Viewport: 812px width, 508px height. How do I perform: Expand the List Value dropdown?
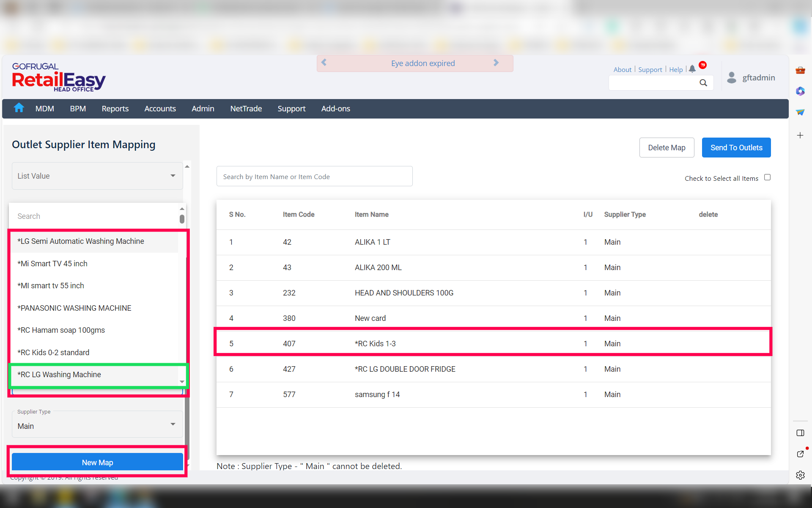(x=97, y=176)
